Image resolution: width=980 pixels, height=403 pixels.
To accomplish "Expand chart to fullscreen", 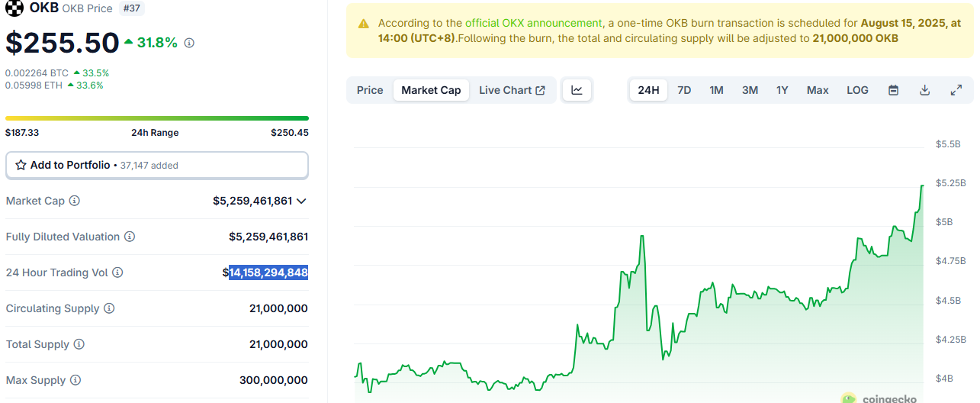I will pyautogui.click(x=956, y=90).
